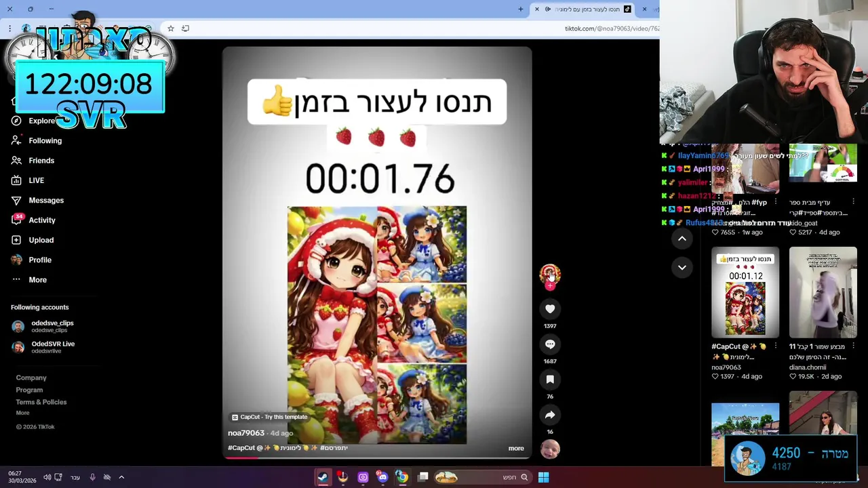The image size is (868, 488).
Task: Open Discord from the taskbar
Action: pos(382,477)
